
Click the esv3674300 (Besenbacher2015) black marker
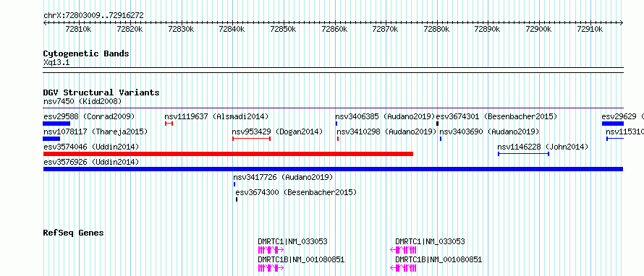pos(237,199)
